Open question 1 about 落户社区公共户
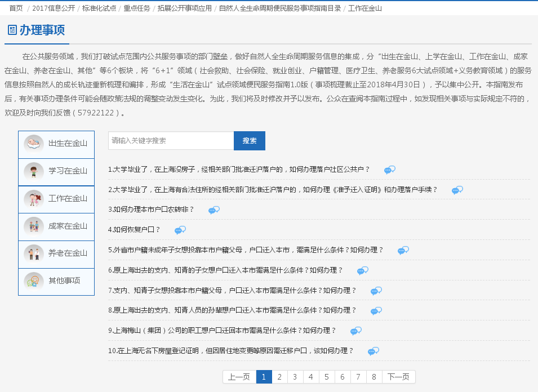Screen dimensions: 538x392 239,170
